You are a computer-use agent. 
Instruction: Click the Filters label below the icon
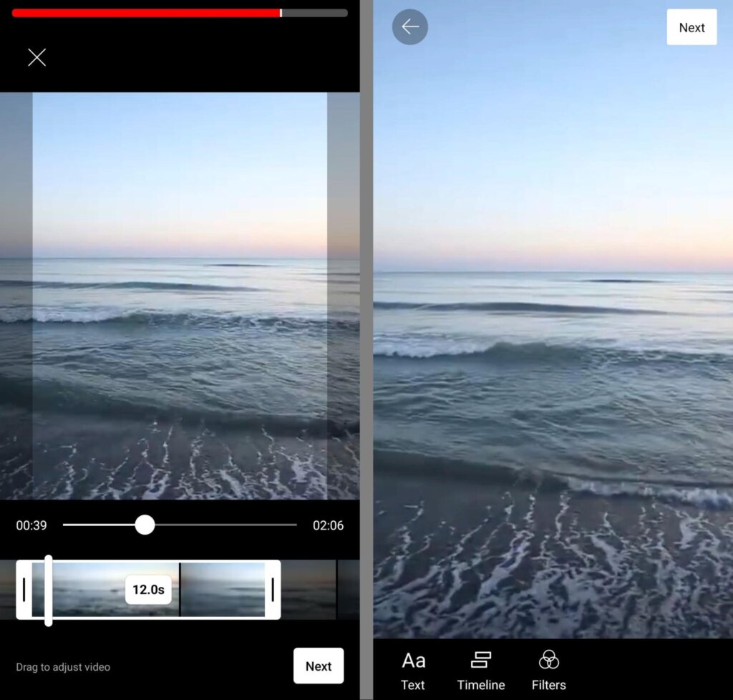click(548, 685)
